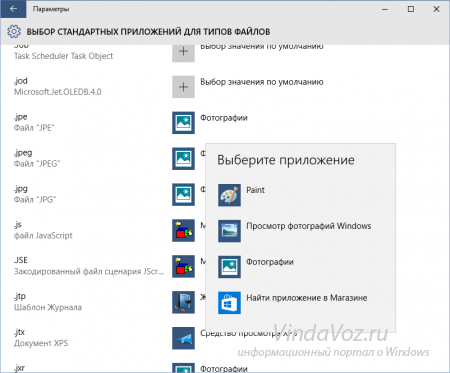Close the Параметры window

[436, 9]
